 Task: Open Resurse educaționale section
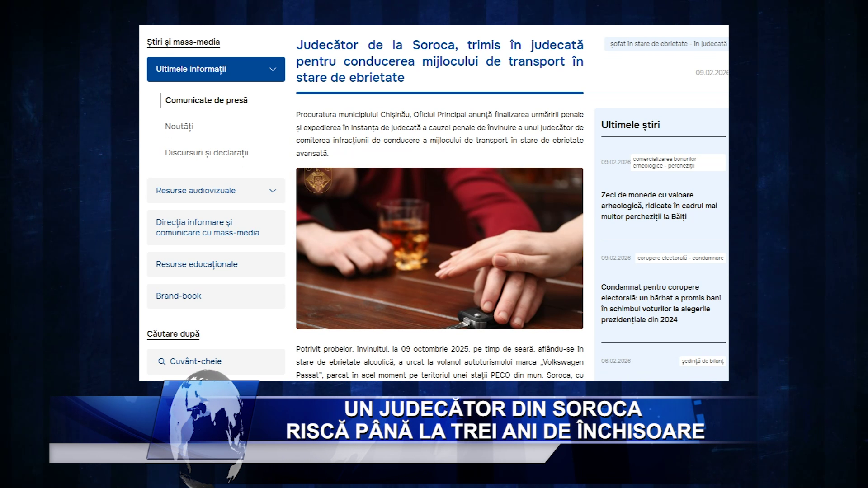(197, 264)
